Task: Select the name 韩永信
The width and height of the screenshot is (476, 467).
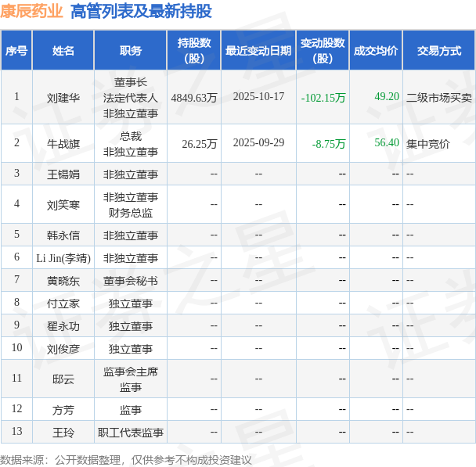Action: pos(63,235)
